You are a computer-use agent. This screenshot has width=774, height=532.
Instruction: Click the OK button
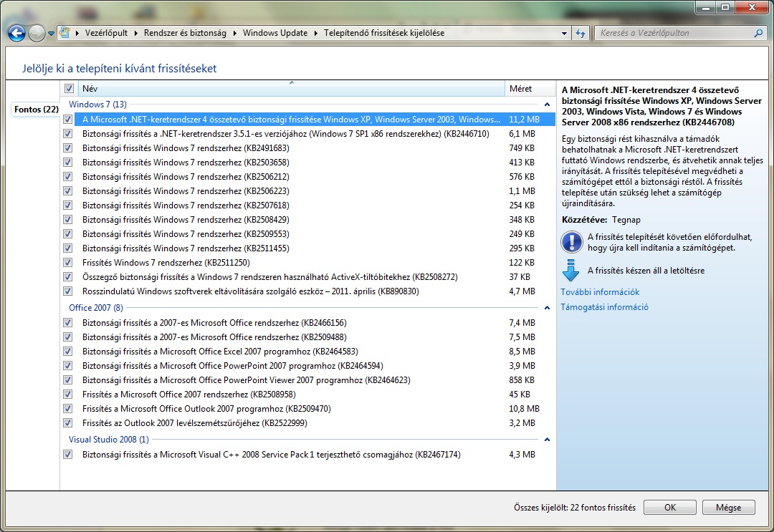click(x=670, y=508)
